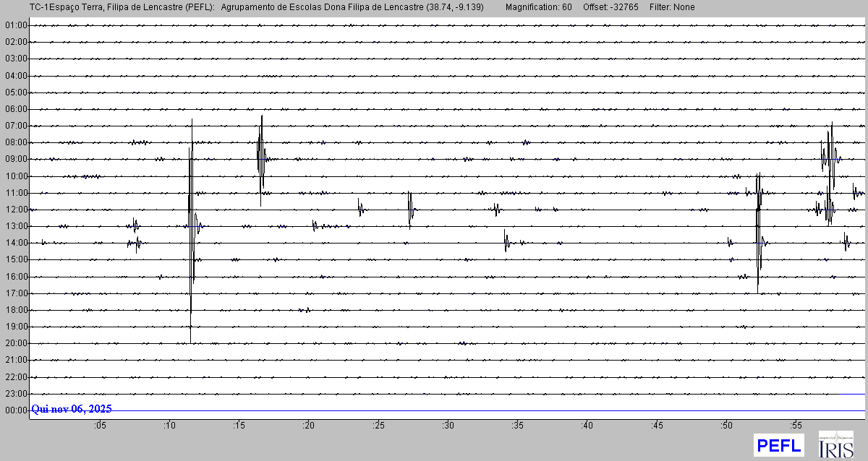
Task: Click the Qui nov 06, 2025 date label
Action: pyautogui.click(x=72, y=409)
